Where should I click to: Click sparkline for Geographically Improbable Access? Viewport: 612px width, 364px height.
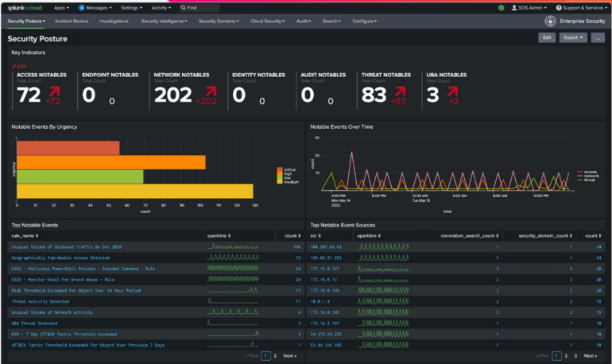pyautogui.click(x=233, y=258)
